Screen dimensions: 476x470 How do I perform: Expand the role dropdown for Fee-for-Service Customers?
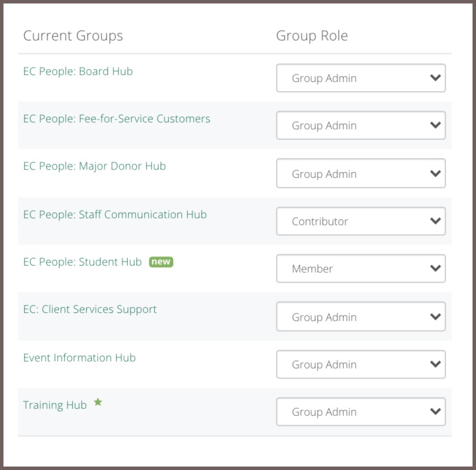click(x=360, y=125)
